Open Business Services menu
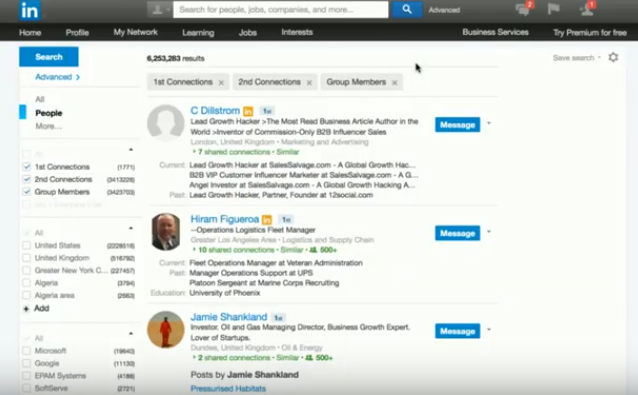This screenshot has width=638, height=395. point(495,32)
